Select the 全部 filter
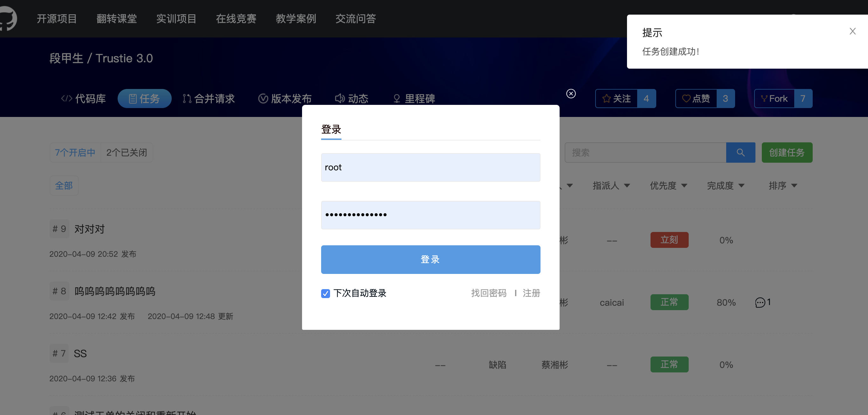Image resolution: width=868 pixels, height=415 pixels. pyautogui.click(x=64, y=186)
